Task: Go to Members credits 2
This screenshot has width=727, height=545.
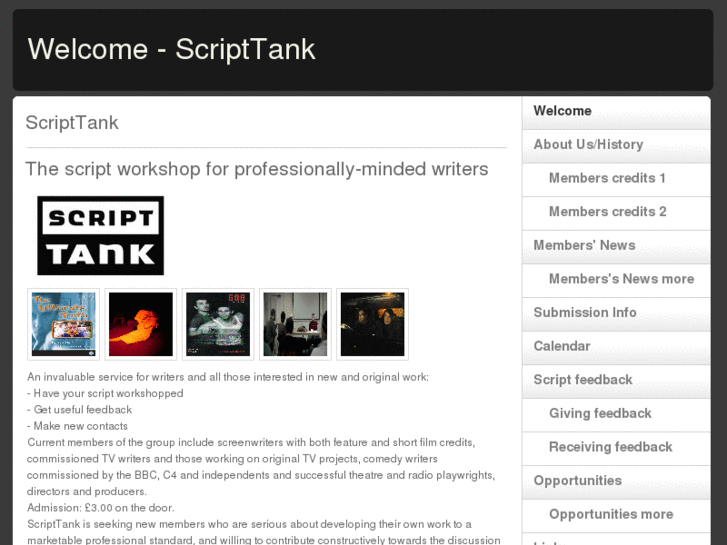Action: pos(616,212)
